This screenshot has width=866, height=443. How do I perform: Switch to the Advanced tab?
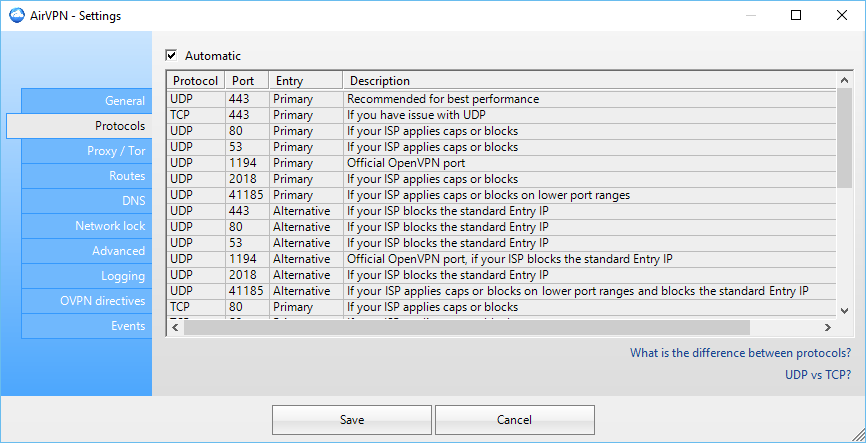[x=87, y=251]
